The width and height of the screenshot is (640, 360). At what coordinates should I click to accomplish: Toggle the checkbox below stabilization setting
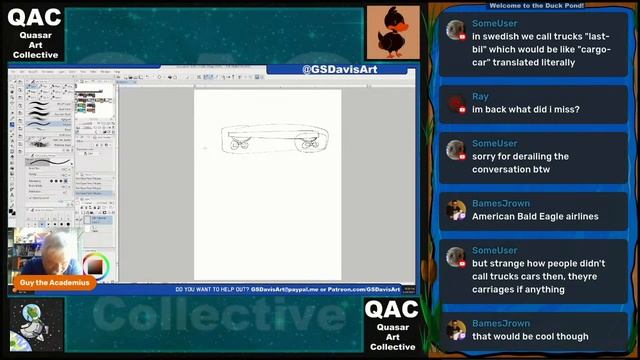tap(30, 198)
